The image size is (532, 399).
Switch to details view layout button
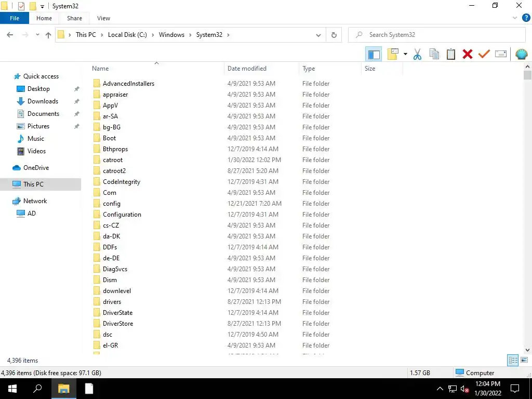[x=513, y=361]
